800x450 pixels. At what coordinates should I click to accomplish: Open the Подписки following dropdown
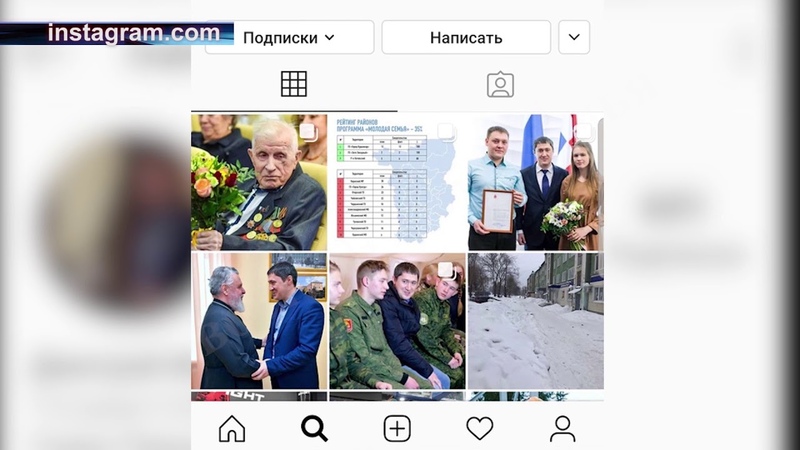click(289, 37)
